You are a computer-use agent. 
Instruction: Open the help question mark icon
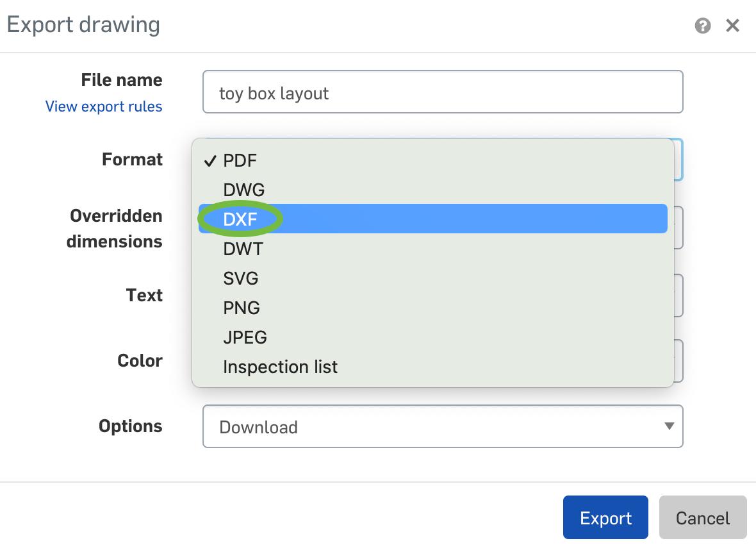[703, 26]
